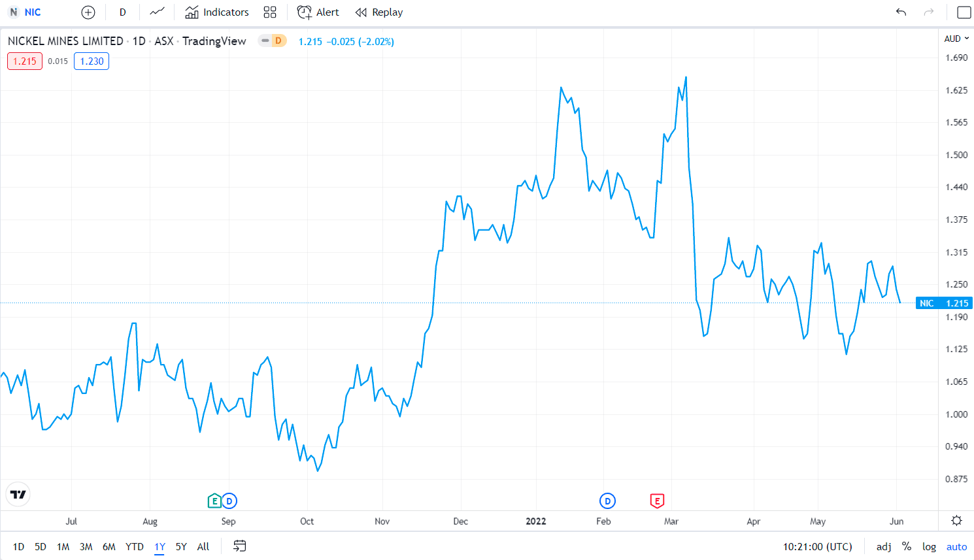This screenshot has width=974, height=560.
Task: Click the orange D data status badge
Action: click(278, 41)
